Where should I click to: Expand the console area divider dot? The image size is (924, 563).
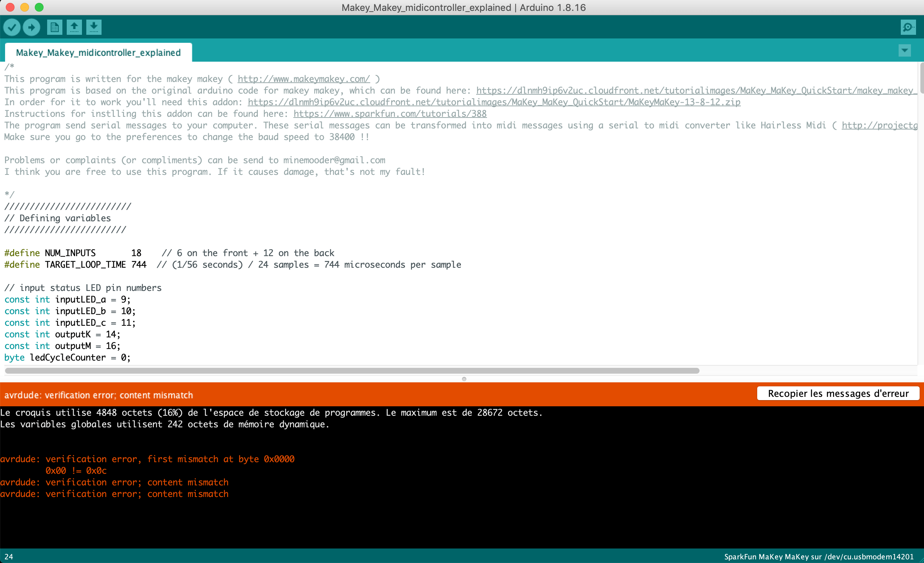point(464,379)
